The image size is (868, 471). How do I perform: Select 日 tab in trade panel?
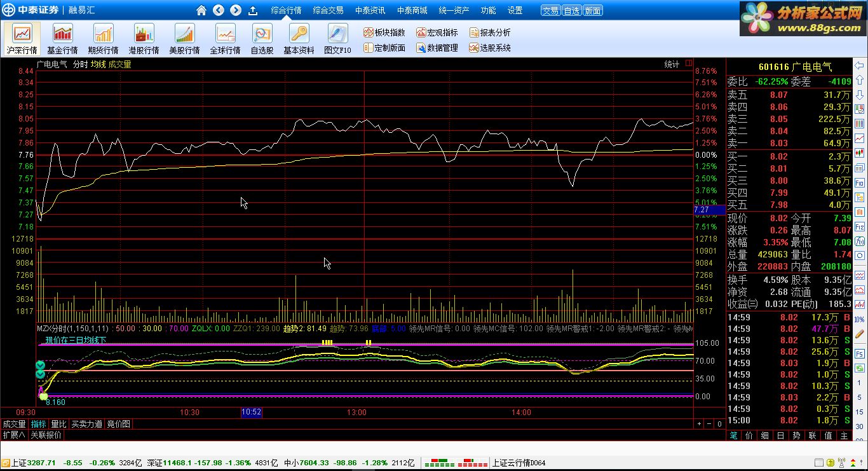click(781, 435)
